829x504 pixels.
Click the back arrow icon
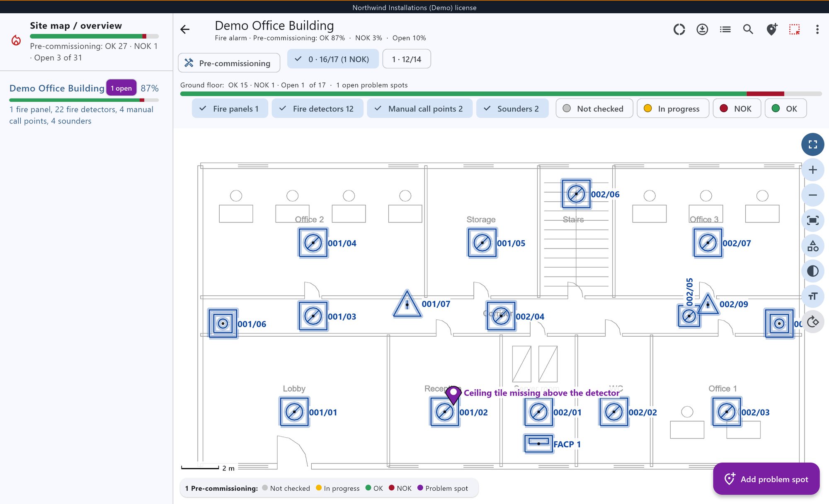pyautogui.click(x=185, y=29)
